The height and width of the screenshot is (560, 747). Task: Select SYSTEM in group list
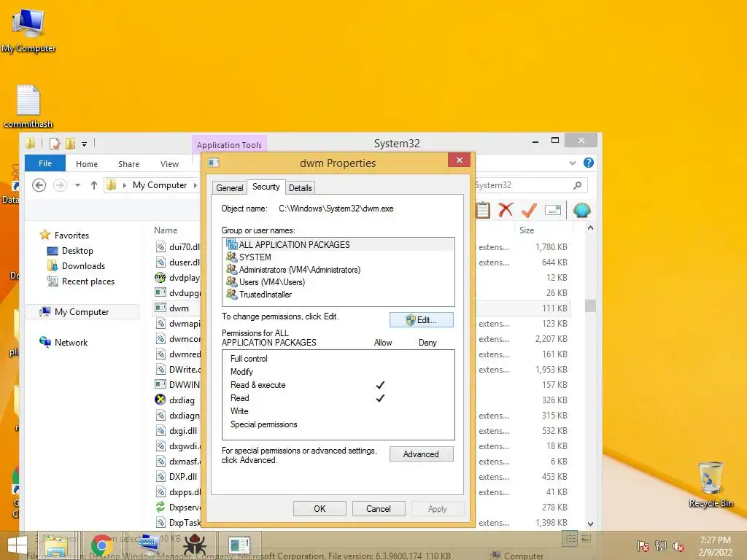[338, 257]
